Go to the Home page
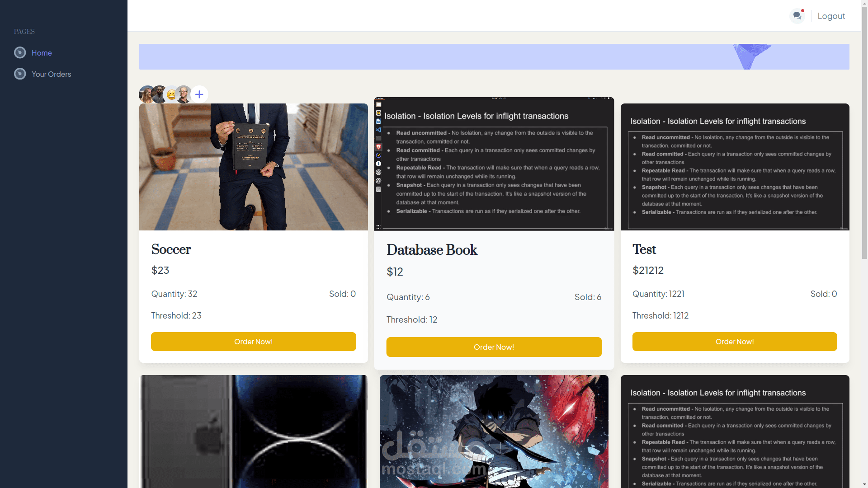This screenshot has width=868, height=488. click(42, 53)
